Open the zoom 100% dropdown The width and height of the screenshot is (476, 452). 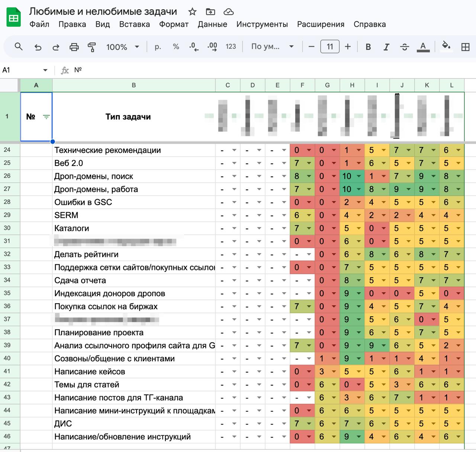pyautogui.click(x=123, y=47)
